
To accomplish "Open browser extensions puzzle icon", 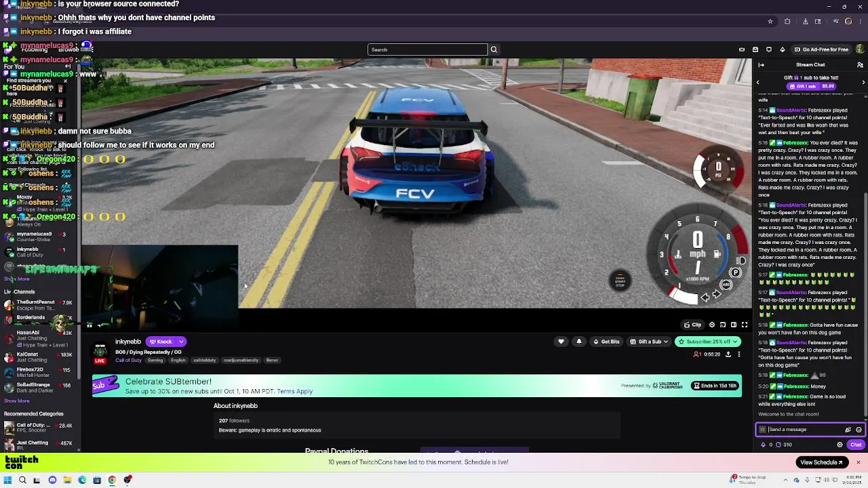I will pyautogui.click(x=787, y=21).
